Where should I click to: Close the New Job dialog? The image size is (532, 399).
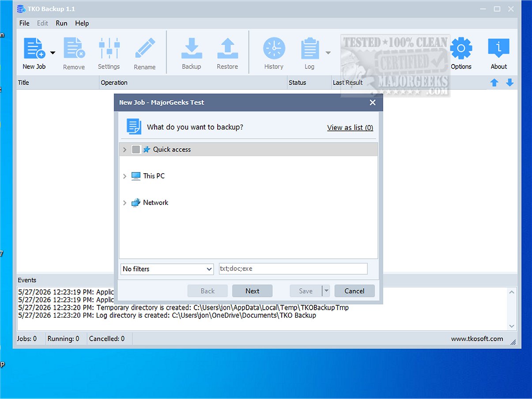[x=373, y=103]
